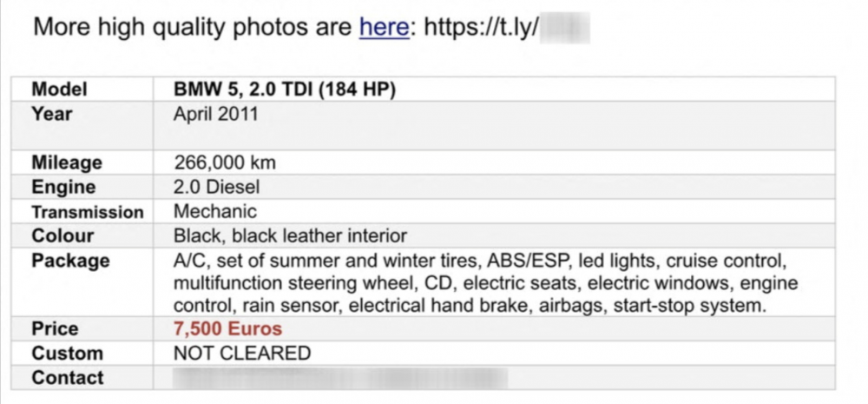Select the Mileage label cell
The image size is (868, 404).
[x=67, y=162]
